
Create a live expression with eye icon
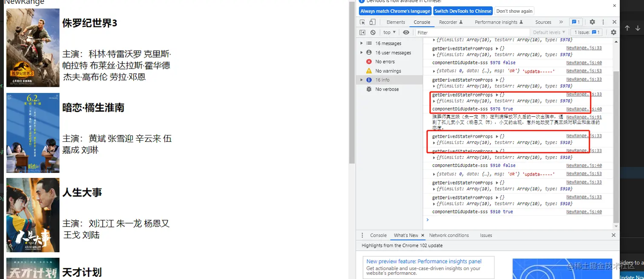(406, 32)
